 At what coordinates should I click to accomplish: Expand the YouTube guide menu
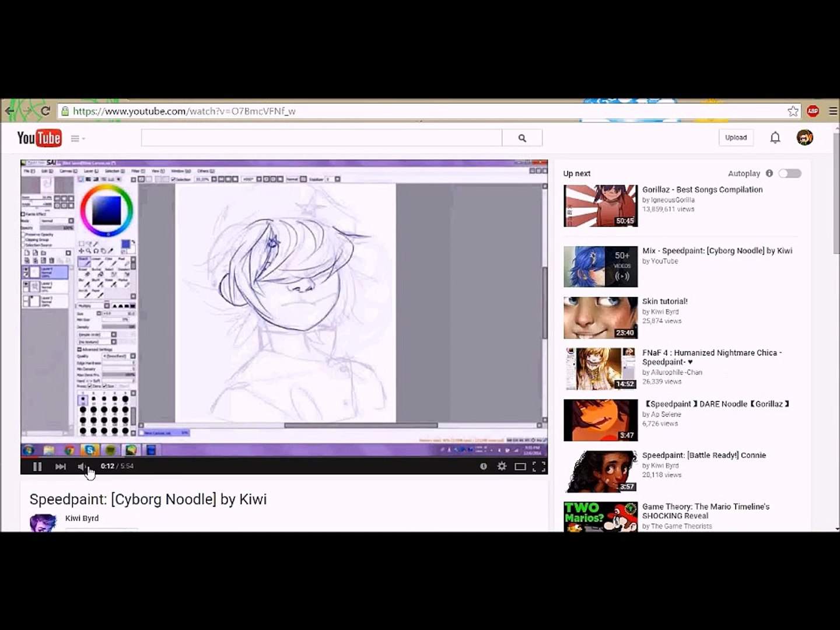click(78, 138)
